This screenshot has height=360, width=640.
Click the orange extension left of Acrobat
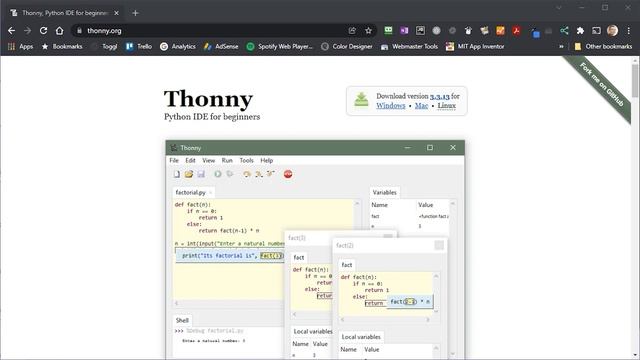pyautogui.click(x=500, y=31)
